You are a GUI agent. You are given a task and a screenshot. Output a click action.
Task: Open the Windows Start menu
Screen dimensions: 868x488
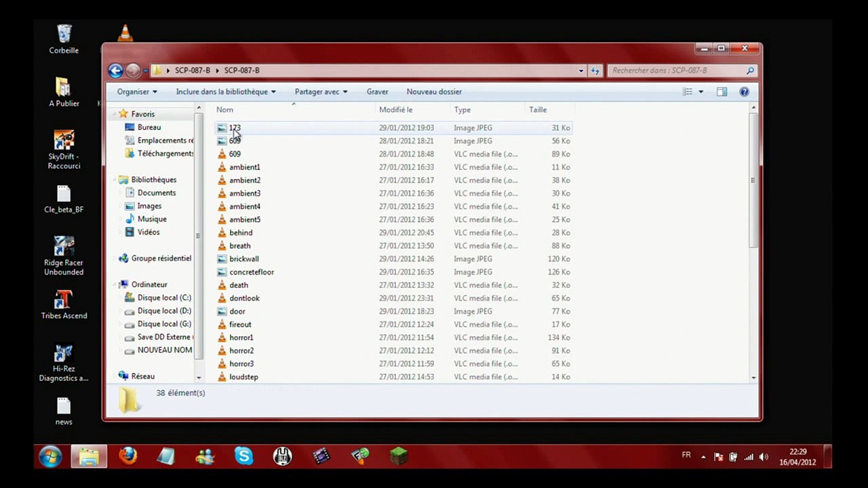(x=50, y=457)
